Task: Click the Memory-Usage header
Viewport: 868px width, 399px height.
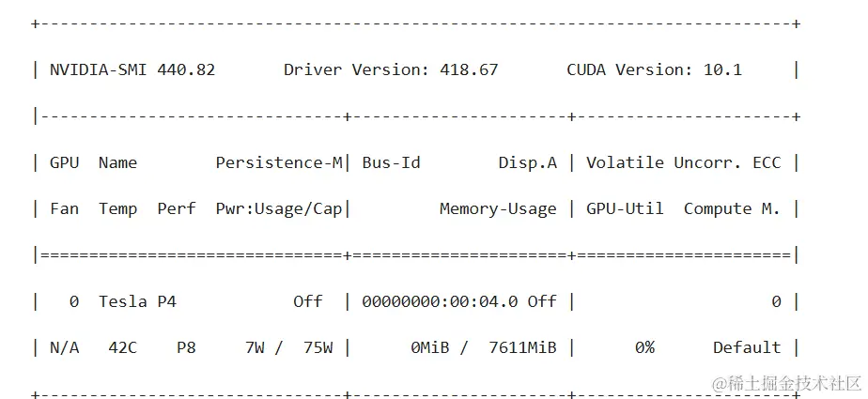Action: pyautogui.click(x=498, y=209)
